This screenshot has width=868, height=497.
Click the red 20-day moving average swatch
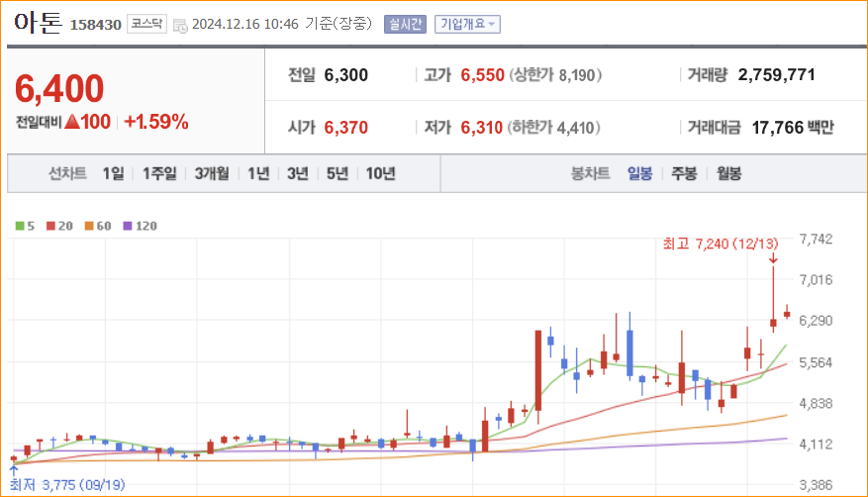[x=50, y=226]
